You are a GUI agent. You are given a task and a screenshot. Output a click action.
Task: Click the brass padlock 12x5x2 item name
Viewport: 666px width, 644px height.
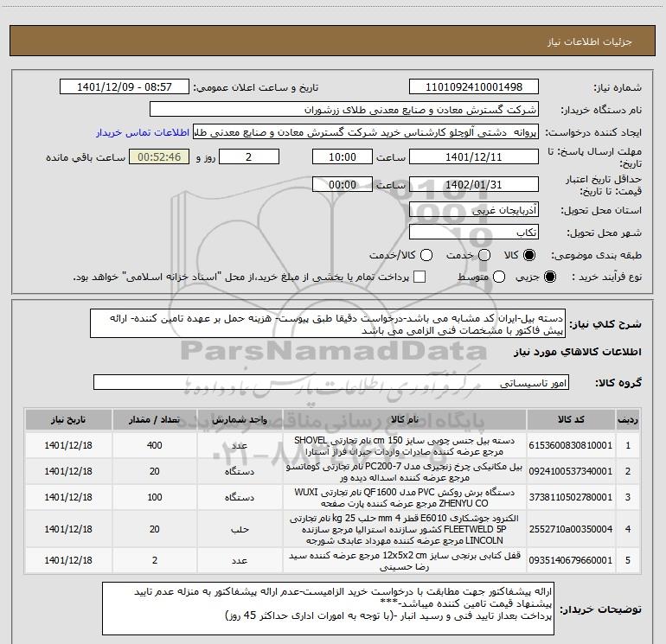pos(405,561)
